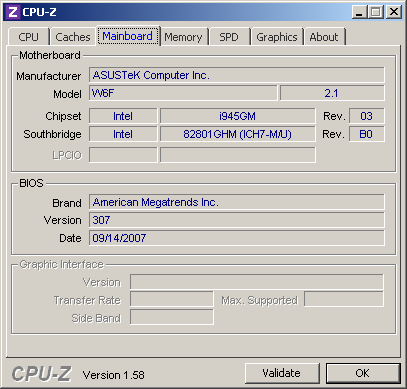Click the maximize button in title bar
Screen dimensions: 407x389
376,12
